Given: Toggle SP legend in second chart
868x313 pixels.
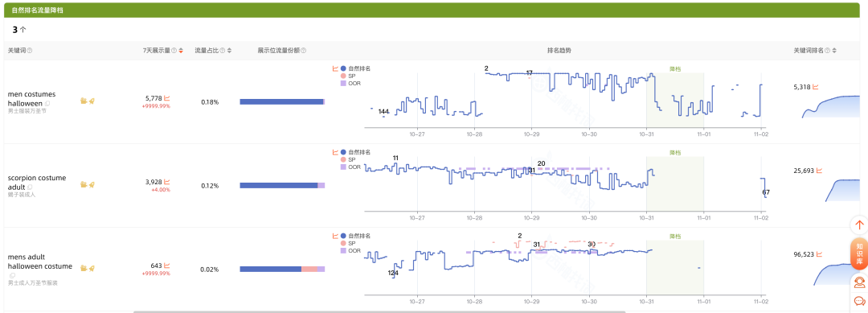Looking at the screenshot, I should pos(348,159).
